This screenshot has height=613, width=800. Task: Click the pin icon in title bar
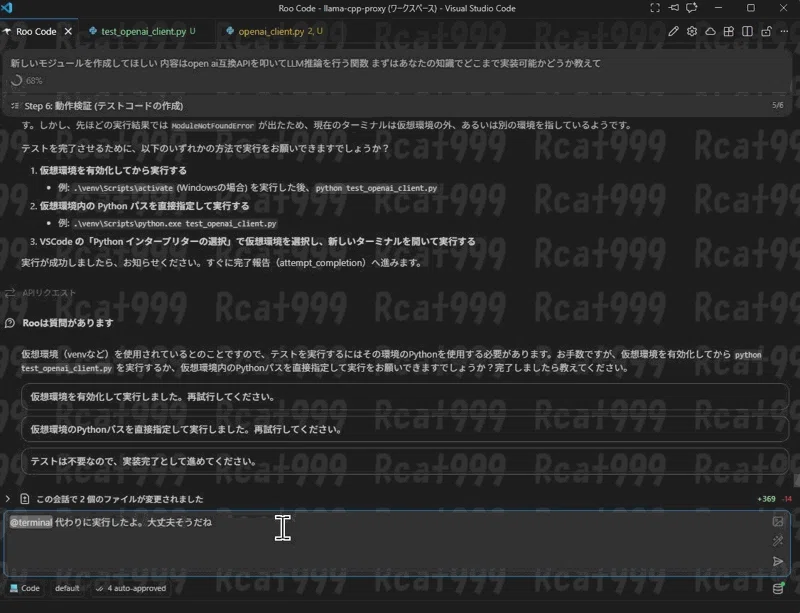pos(673,8)
